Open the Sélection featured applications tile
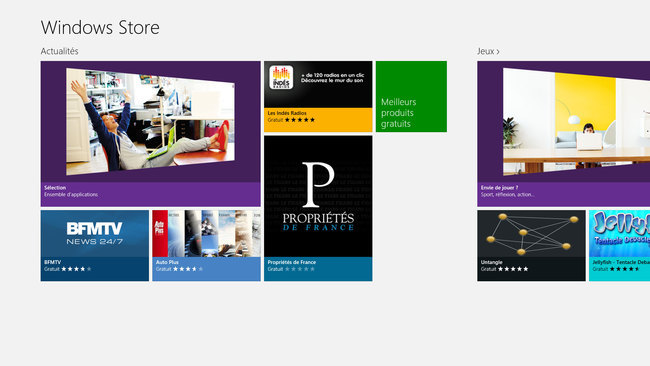Image resolution: width=650 pixels, height=366 pixels. [150, 133]
